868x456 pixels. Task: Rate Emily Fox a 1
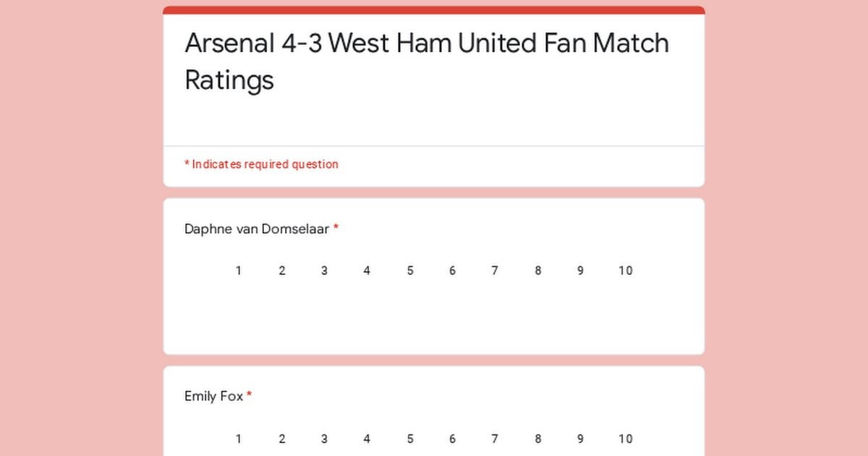point(239,439)
